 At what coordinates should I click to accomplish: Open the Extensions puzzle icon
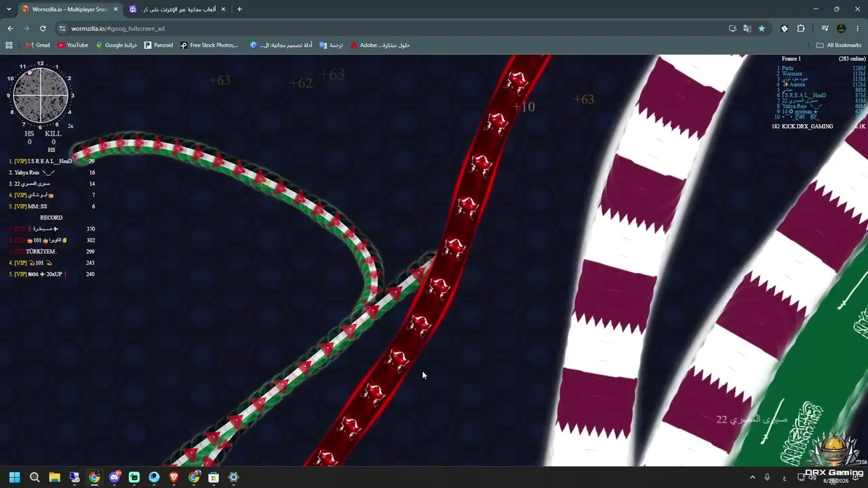(x=801, y=28)
